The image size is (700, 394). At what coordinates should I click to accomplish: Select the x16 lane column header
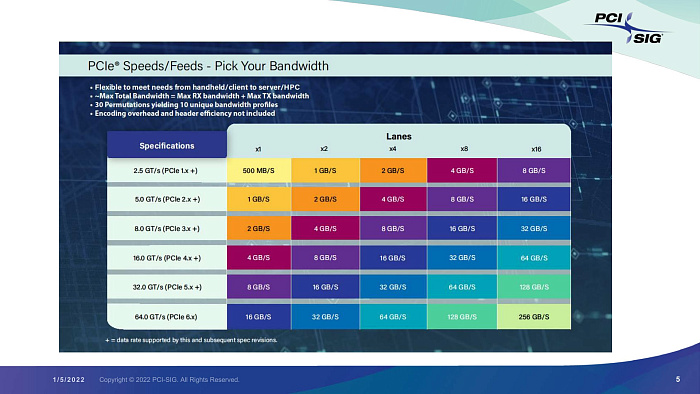[536, 149]
